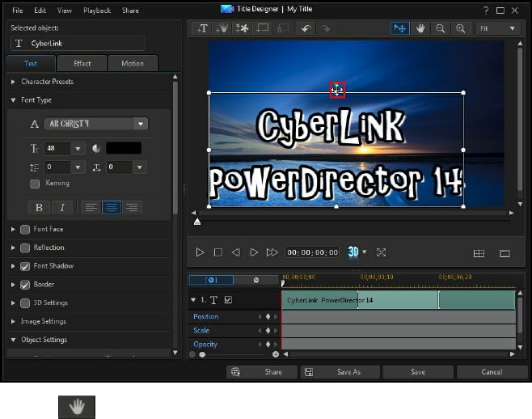Open the Edit menu
Viewport: 532px width, 419px height.
point(40,11)
